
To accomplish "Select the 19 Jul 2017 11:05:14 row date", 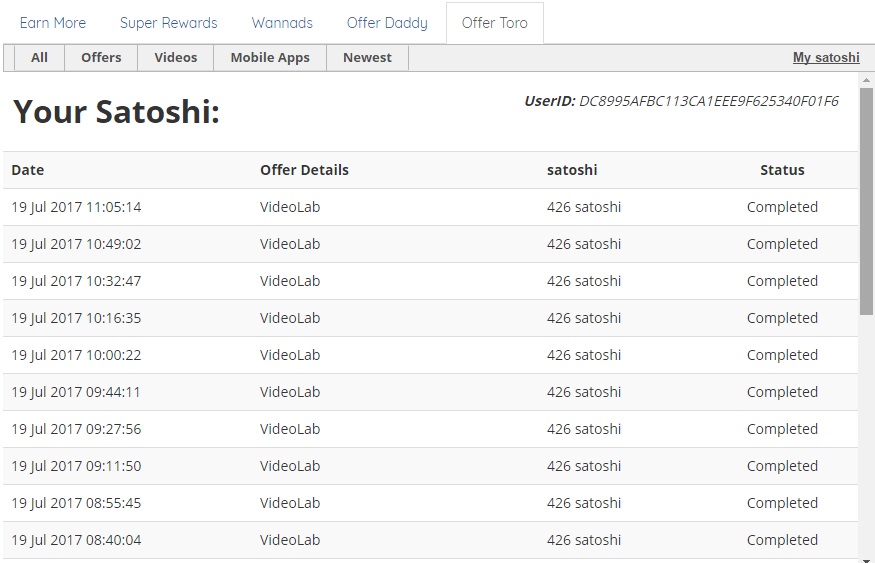I will 76,207.
